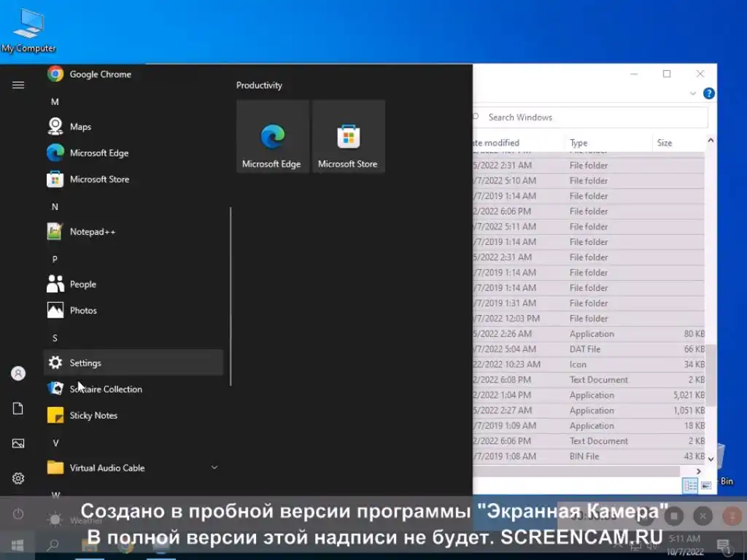Launch Solitaire Collection
Screen dimensions: 747x560
click(133, 389)
